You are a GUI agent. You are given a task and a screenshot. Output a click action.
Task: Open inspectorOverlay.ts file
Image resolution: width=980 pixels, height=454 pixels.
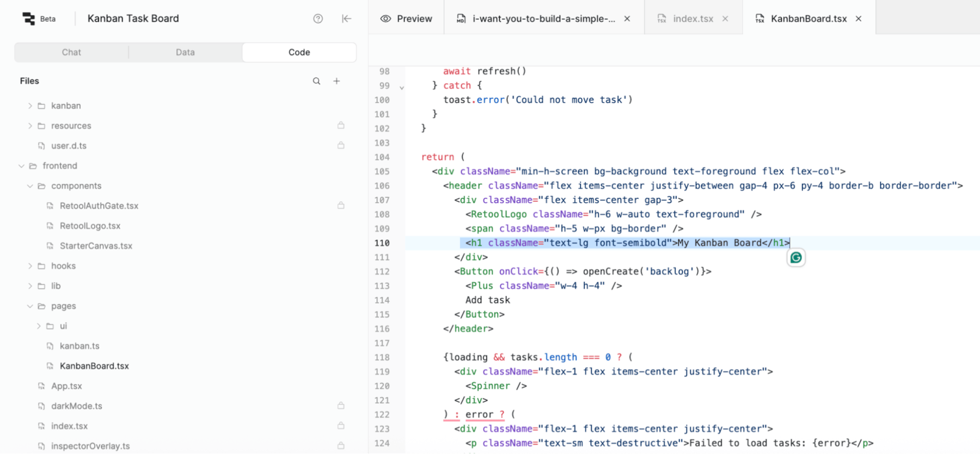[90, 446]
